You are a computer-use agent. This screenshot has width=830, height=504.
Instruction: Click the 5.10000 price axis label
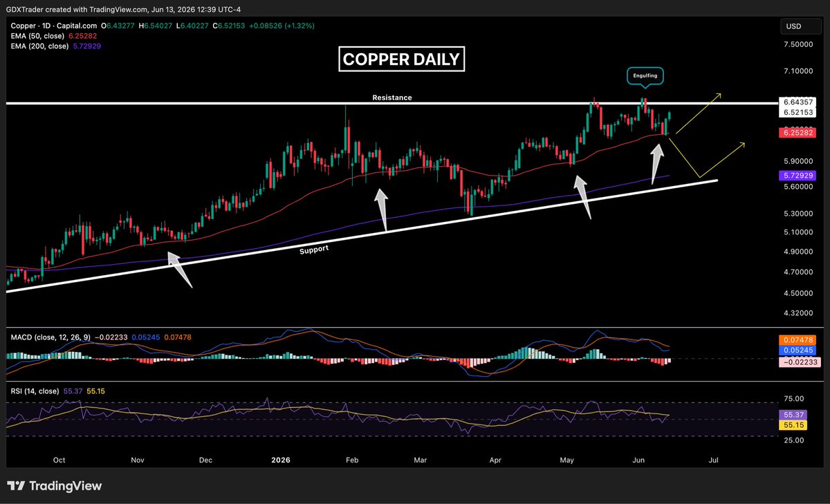pyautogui.click(x=798, y=232)
